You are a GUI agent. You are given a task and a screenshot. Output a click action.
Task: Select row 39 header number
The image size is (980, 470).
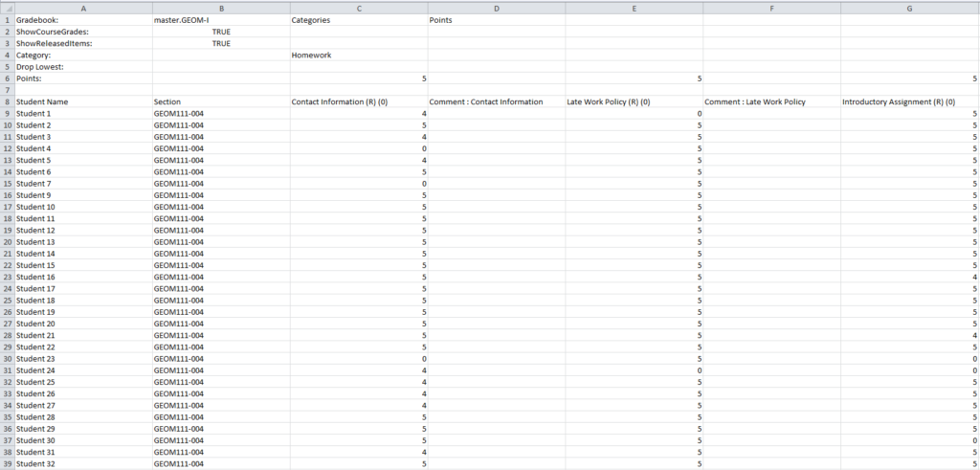[x=7, y=464]
